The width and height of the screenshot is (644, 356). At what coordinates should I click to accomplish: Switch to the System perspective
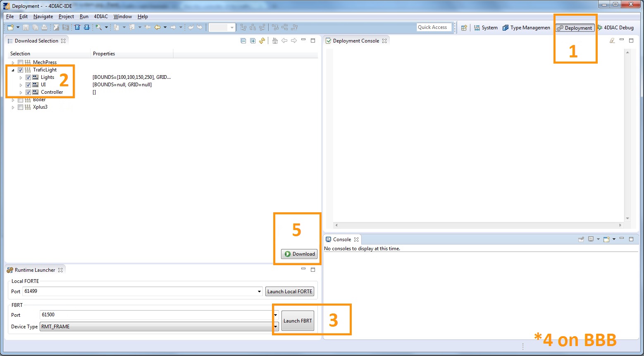pyautogui.click(x=486, y=28)
